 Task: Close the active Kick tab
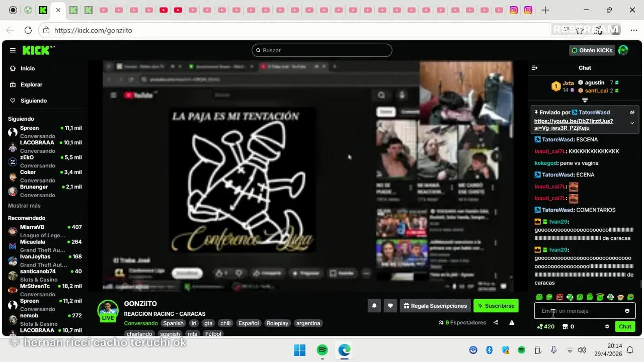58,10
